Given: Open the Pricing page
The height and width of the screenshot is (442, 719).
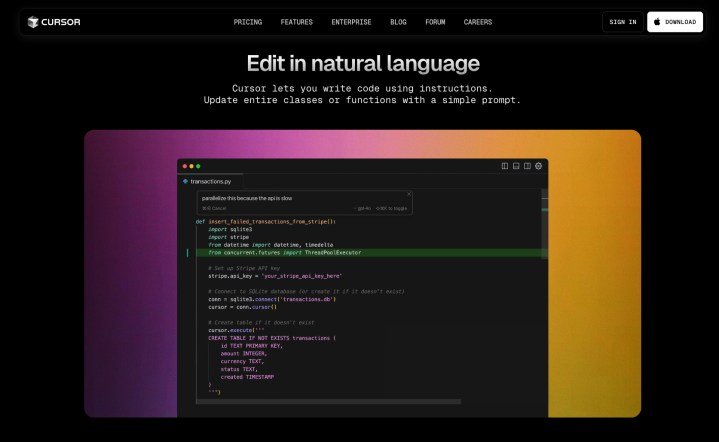Looking at the screenshot, I should point(248,22).
